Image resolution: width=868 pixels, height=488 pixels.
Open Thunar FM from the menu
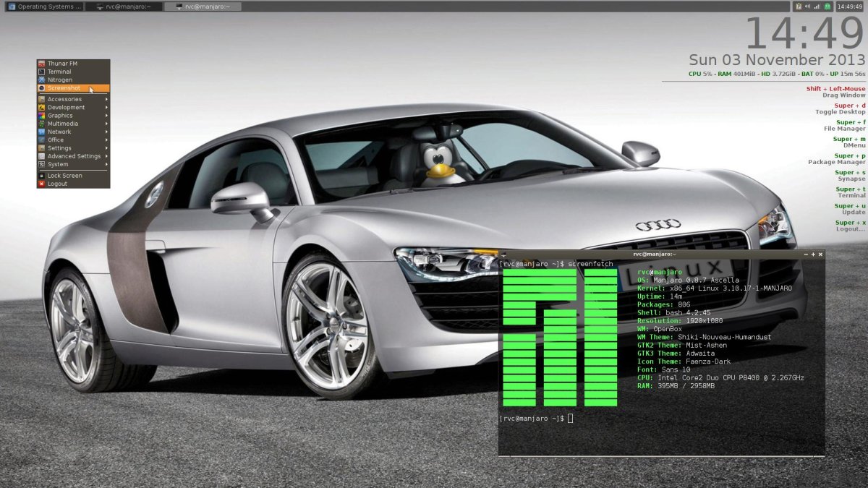coord(73,64)
